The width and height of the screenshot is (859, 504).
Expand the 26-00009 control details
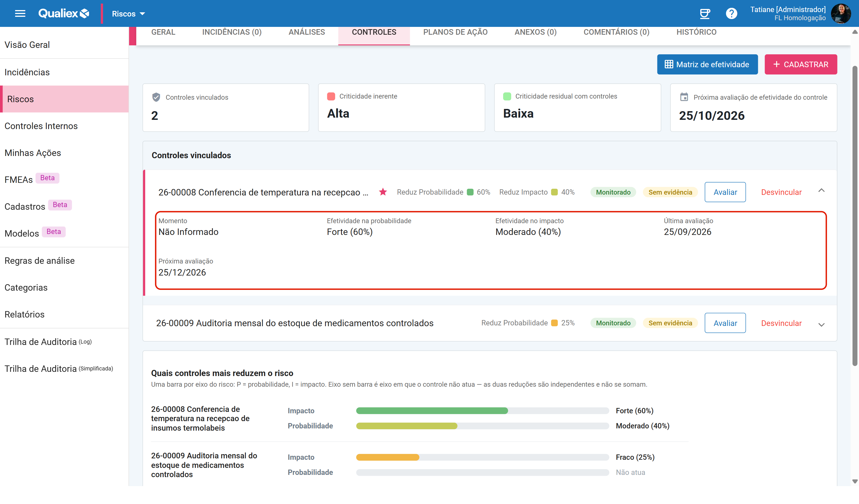coord(821,325)
